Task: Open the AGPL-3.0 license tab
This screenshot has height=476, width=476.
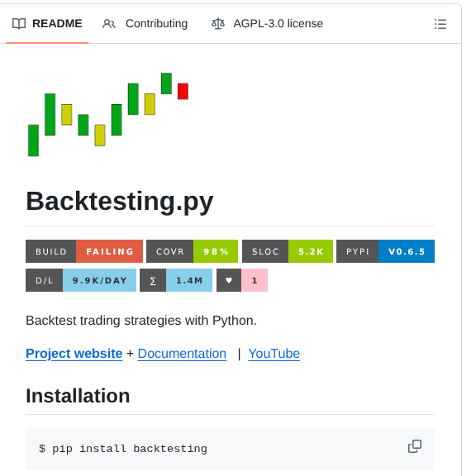Action: pos(267,24)
